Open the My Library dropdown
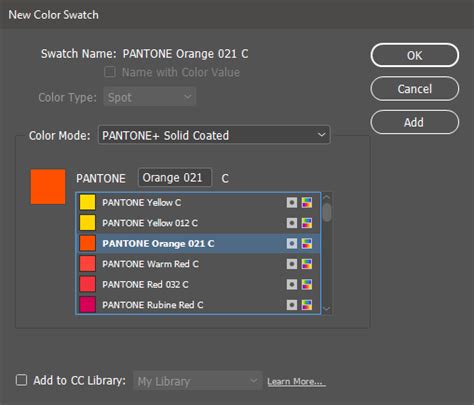This screenshot has width=474, height=405. tap(197, 381)
